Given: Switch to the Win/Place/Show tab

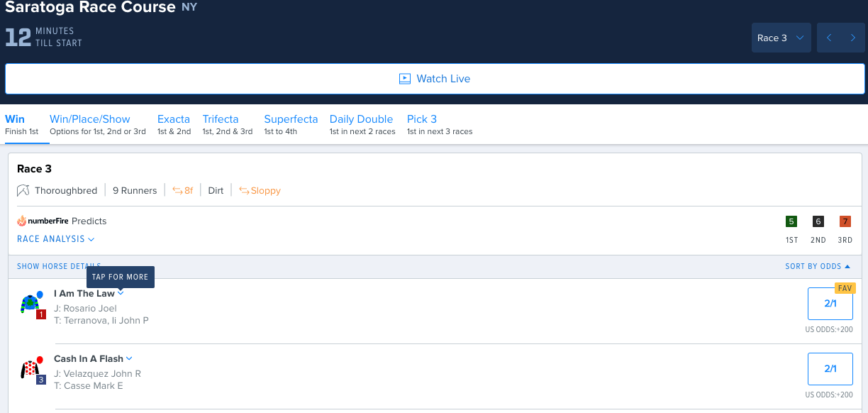Looking at the screenshot, I should point(98,124).
